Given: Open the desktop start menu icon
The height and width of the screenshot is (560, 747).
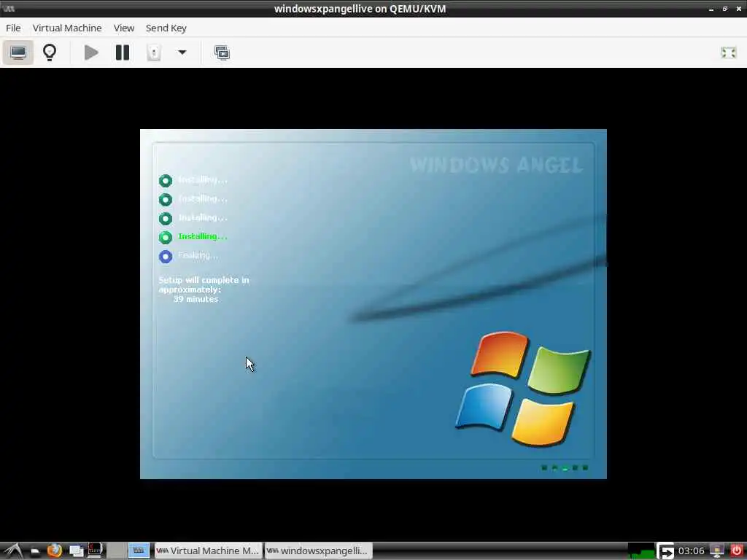Looking at the screenshot, I should tap(12, 551).
